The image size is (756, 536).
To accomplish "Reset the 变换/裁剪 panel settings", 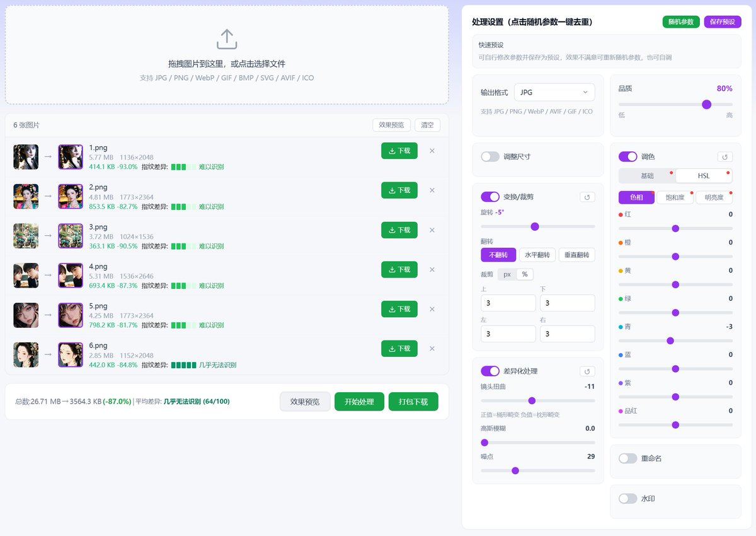I will coord(587,197).
